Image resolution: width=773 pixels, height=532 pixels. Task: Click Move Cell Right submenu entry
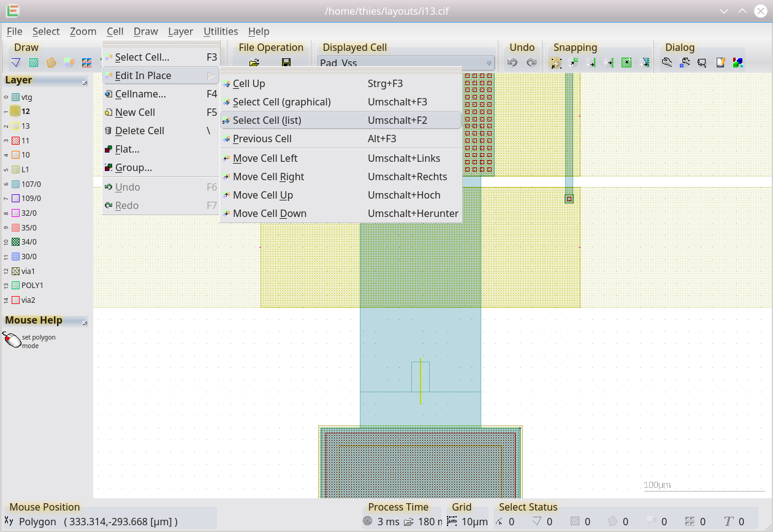pyautogui.click(x=340, y=177)
